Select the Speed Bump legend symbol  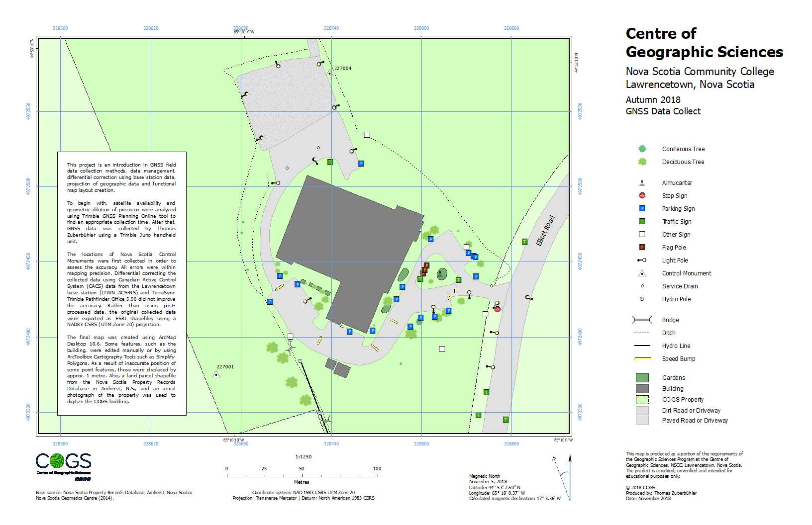tap(642, 359)
